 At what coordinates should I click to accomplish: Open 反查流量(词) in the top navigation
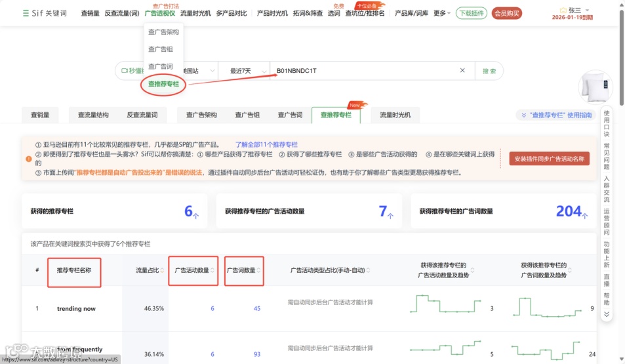click(122, 13)
